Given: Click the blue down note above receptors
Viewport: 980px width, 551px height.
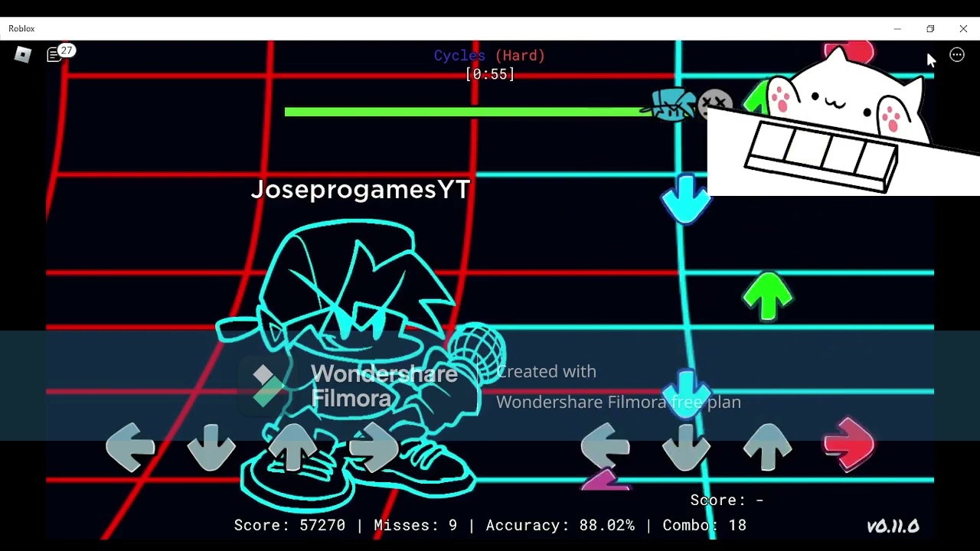Looking at the screenshot, I should (686, 394).
